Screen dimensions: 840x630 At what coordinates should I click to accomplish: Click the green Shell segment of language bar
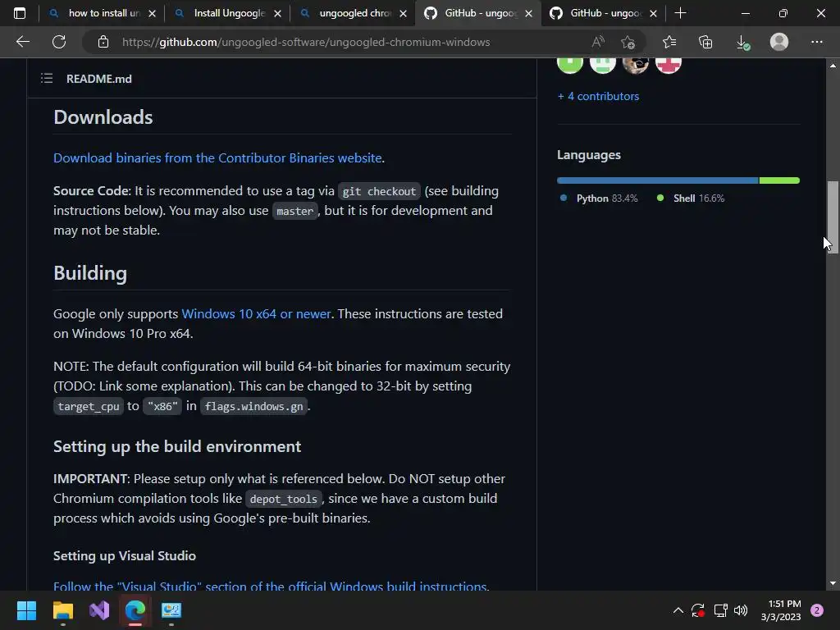[779, 180]
